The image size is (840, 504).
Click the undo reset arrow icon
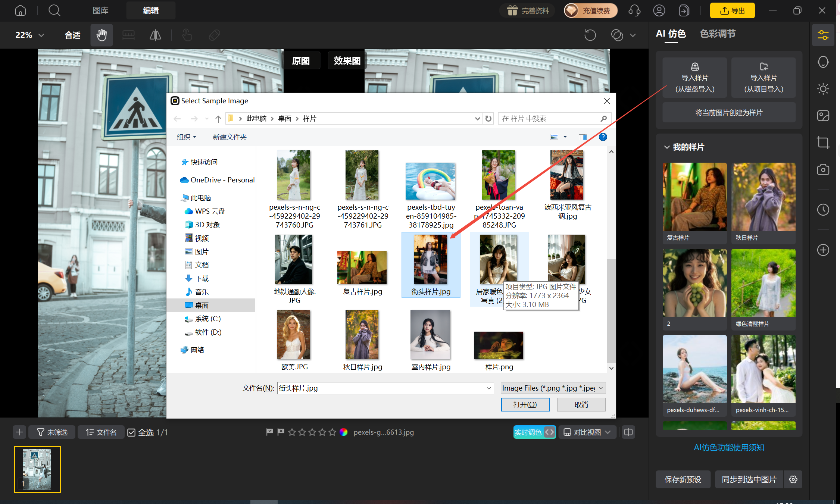(x=590, y=35)
